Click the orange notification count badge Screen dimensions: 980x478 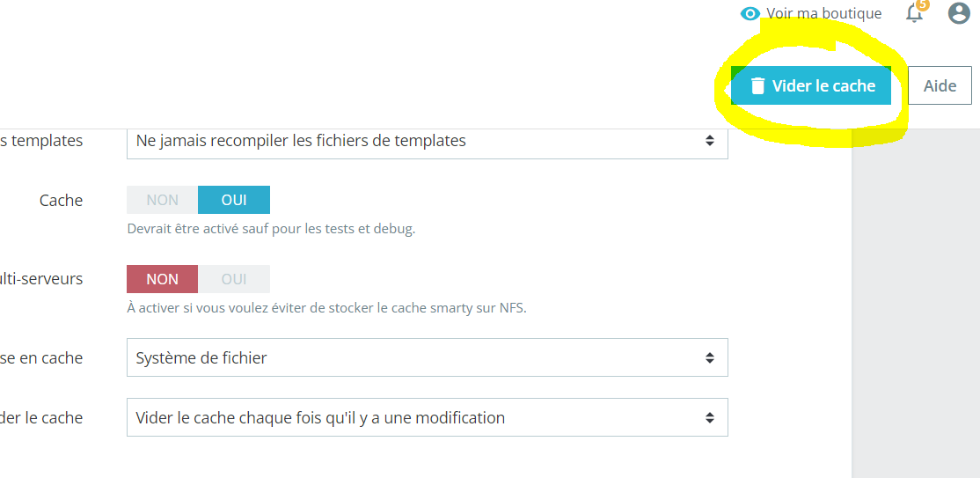pos(922,5)
